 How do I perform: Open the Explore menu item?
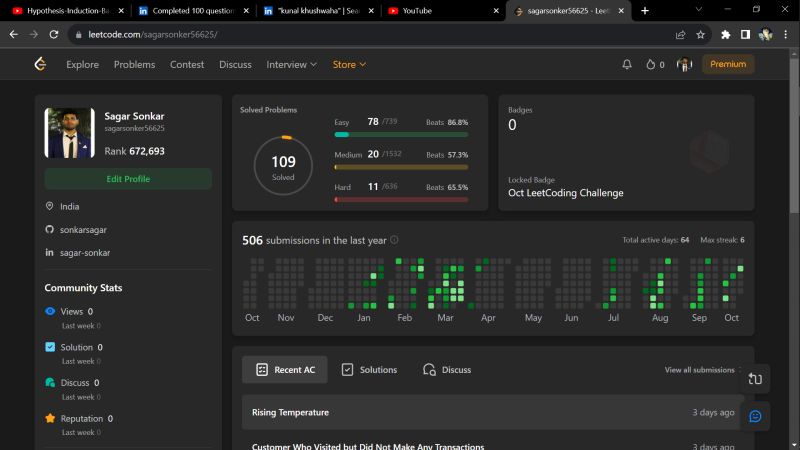click(x=82, y=64)
